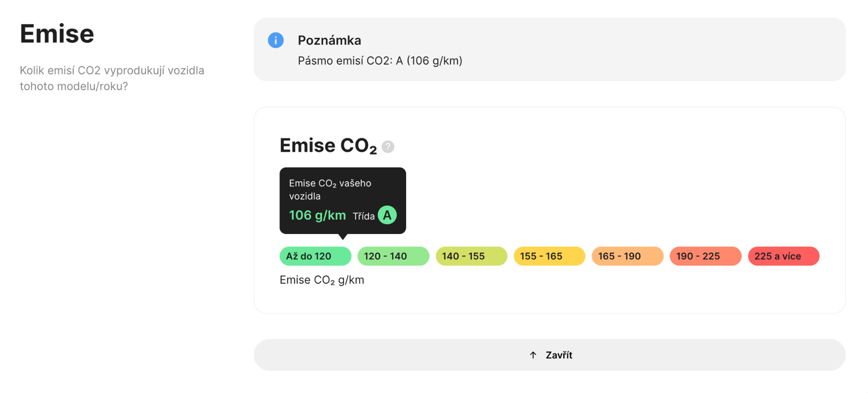Click the Emise CO₂ g/km axis label
The image size is (868, 393).
tap(322, 280)
